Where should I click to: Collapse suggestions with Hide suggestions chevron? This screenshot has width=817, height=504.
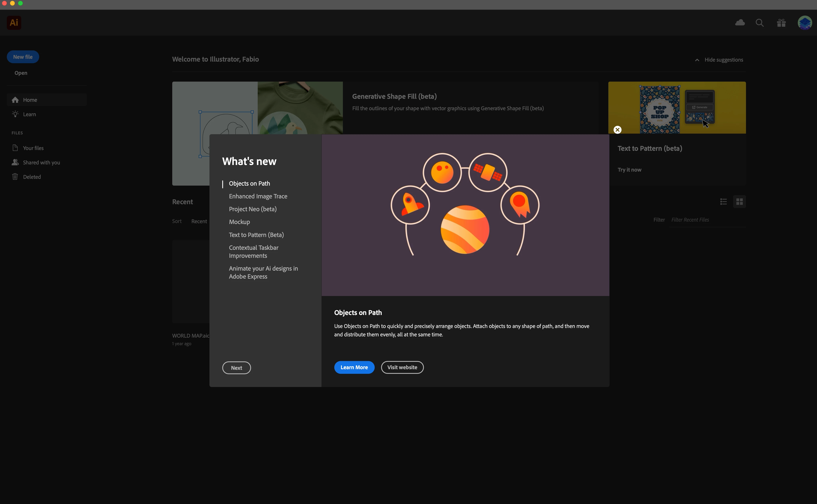(x=697, y=60)
